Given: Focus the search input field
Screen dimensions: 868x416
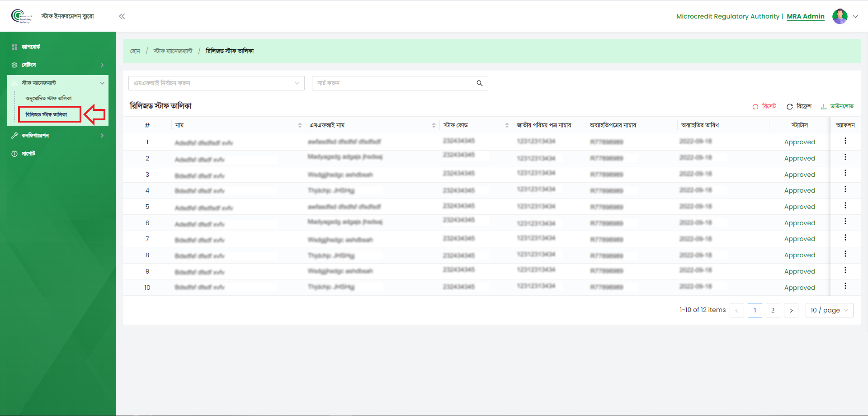Looking at the screenshot, I should [x=393, y=83].
